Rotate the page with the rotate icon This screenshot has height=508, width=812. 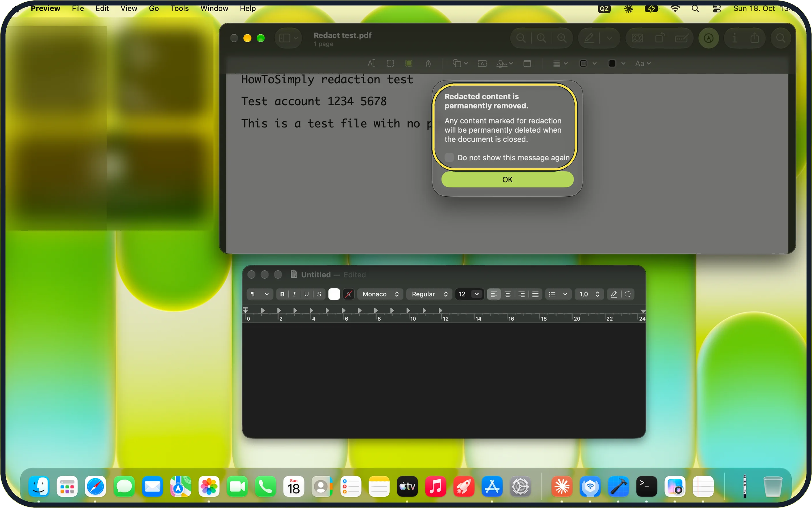[660, 38]
